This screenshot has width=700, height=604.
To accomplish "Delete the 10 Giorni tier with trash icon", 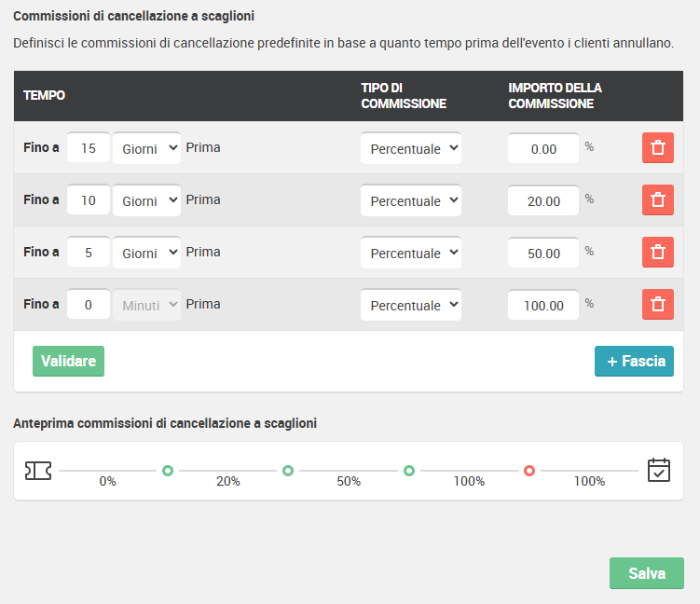I will tap(657, 200).
